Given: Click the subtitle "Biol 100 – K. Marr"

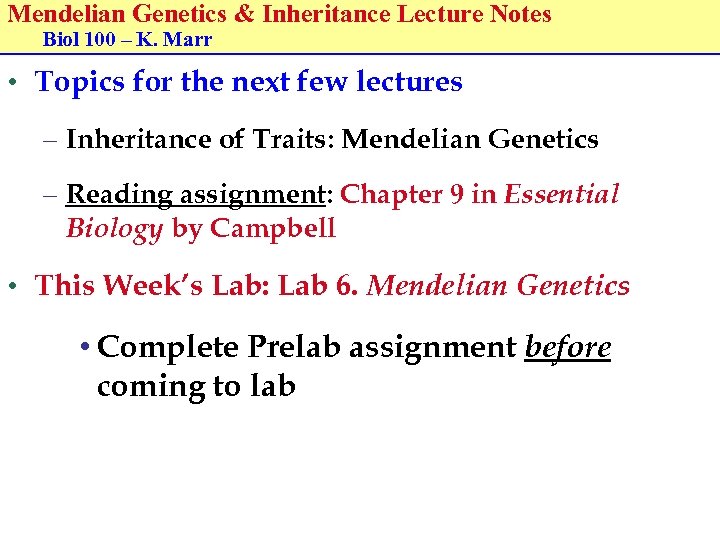Looking at the screenshot, I should coord(128,41).
